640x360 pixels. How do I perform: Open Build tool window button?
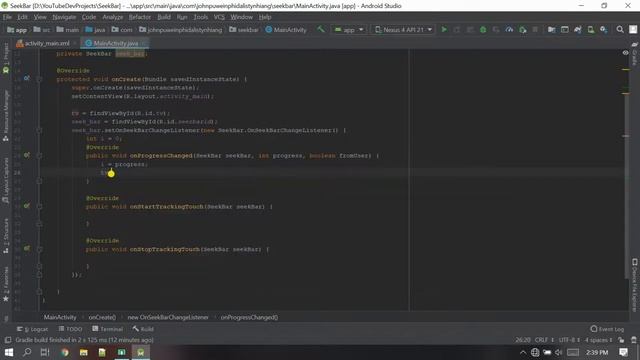tap(143, 329)
